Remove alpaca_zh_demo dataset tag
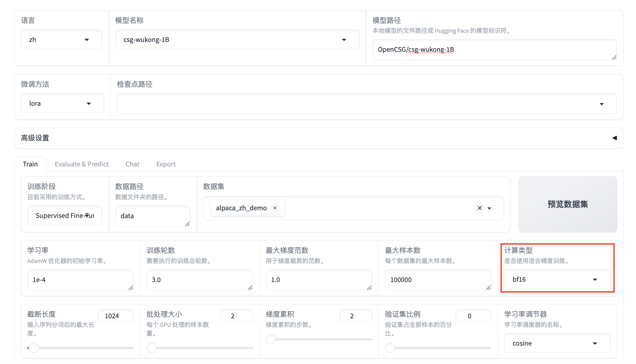636x364 pixels. 275,208
